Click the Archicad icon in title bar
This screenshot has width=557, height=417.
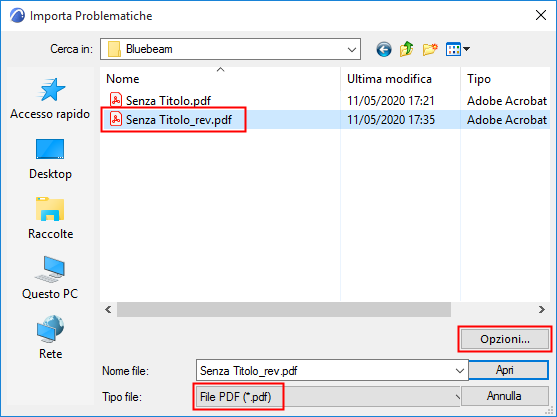pos(17,16)
